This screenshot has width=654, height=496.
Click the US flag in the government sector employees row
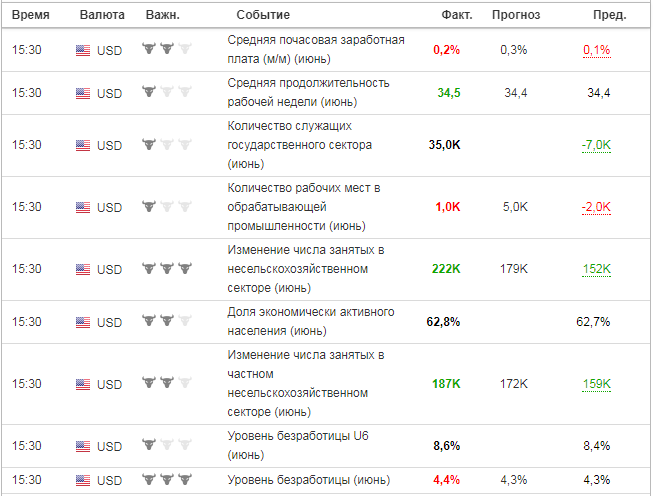pos(83,146)
